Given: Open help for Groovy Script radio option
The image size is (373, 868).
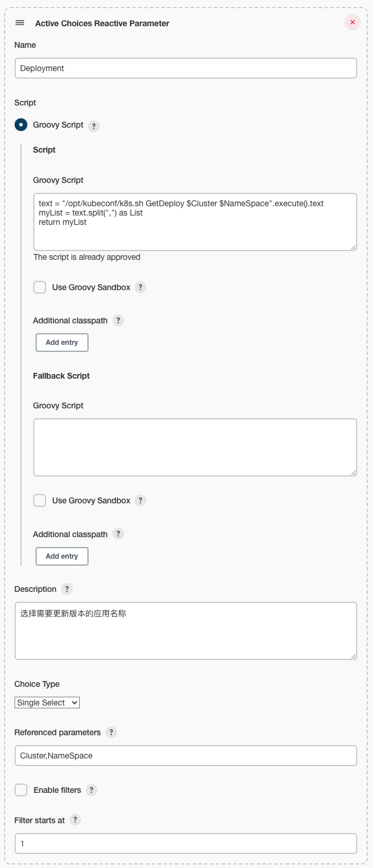Looking at the screenshot, I should (94, 126).
